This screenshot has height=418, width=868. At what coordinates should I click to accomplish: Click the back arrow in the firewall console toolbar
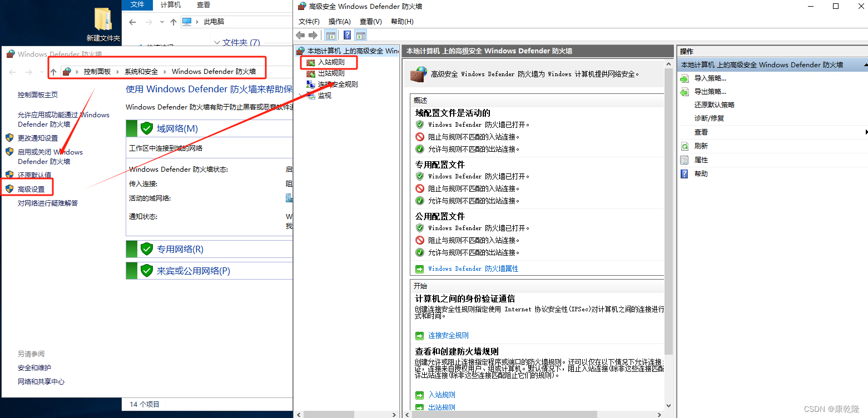[300, 34]
